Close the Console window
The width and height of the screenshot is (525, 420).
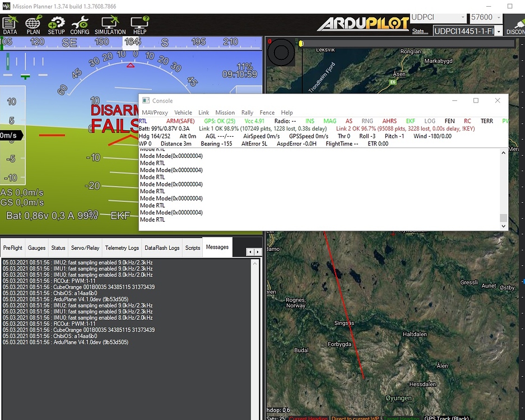coord(498,100)
